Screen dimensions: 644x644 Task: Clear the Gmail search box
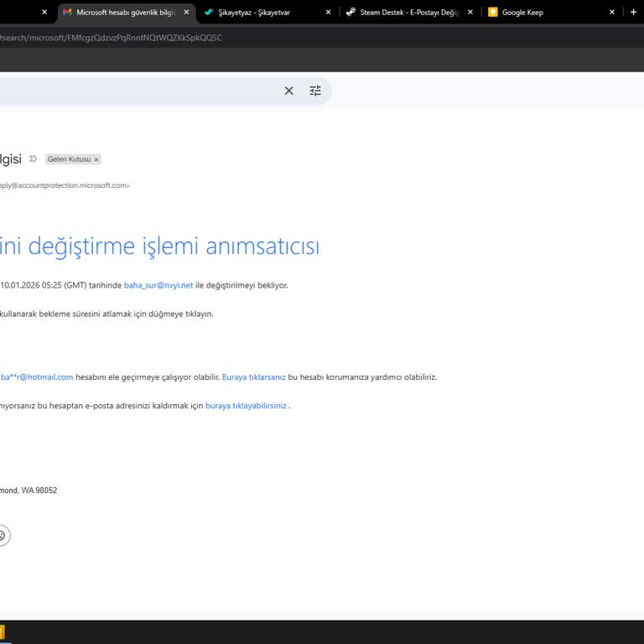coord(289,91)
